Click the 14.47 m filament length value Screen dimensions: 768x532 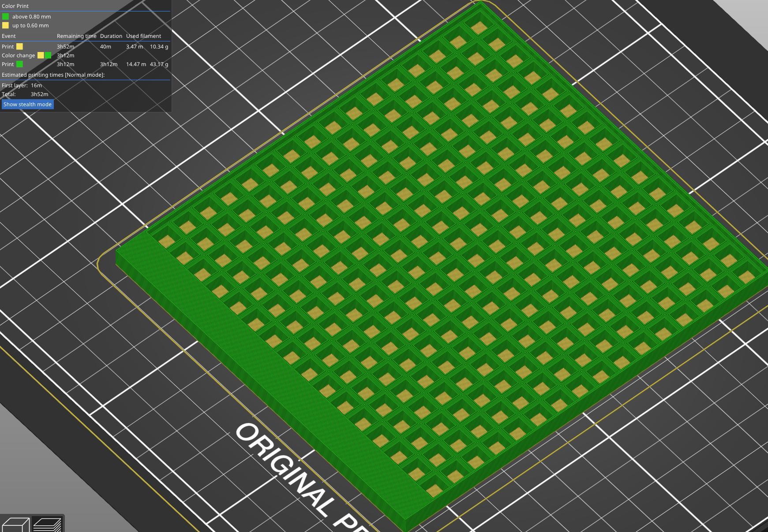point(136,64)
